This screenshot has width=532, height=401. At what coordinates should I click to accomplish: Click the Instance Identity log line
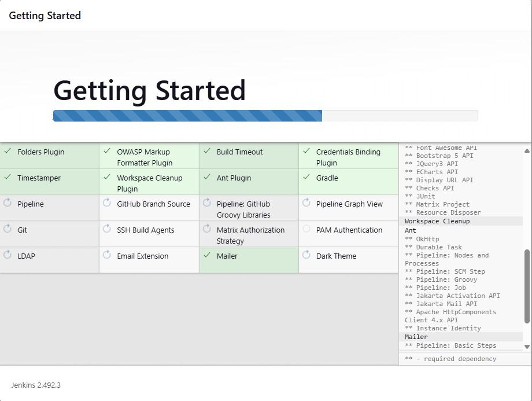click(443, 328)
